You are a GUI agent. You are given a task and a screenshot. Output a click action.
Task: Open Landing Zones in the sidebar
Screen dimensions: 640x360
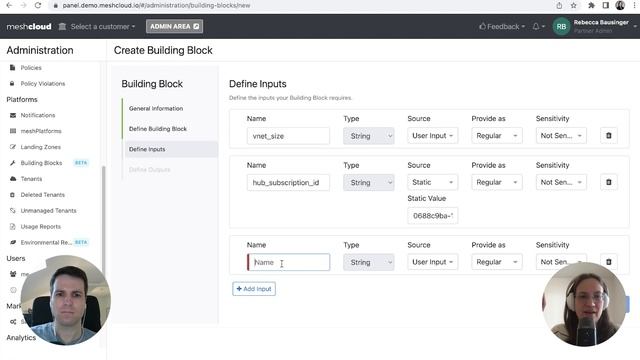[x=40, y=147]
